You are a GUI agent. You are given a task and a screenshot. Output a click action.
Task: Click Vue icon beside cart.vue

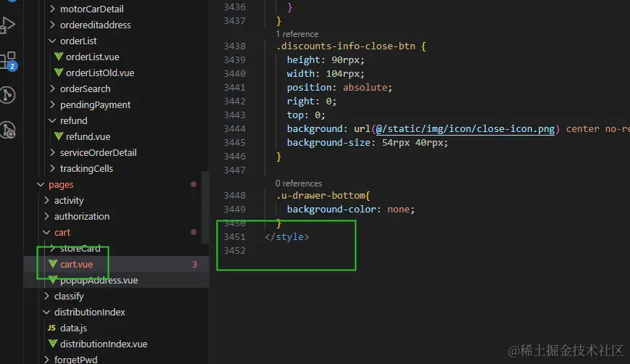click(x=53, y=264)
